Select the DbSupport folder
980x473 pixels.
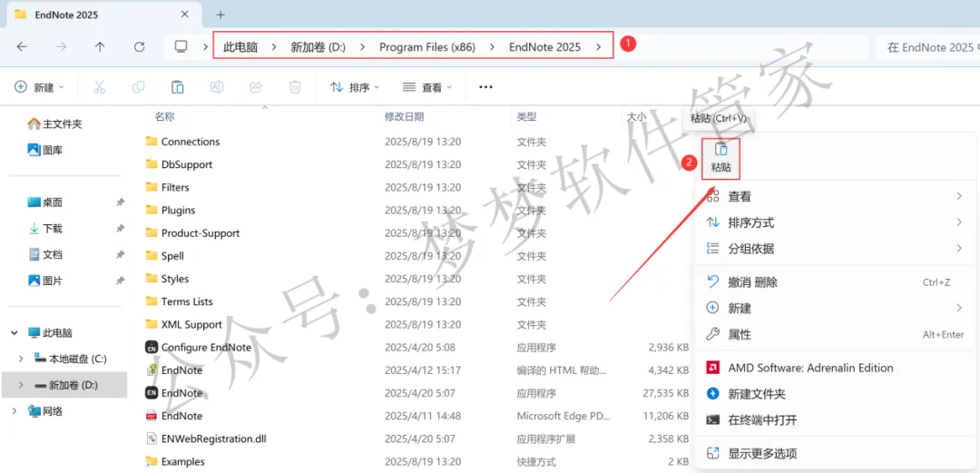tap(186, 164)
